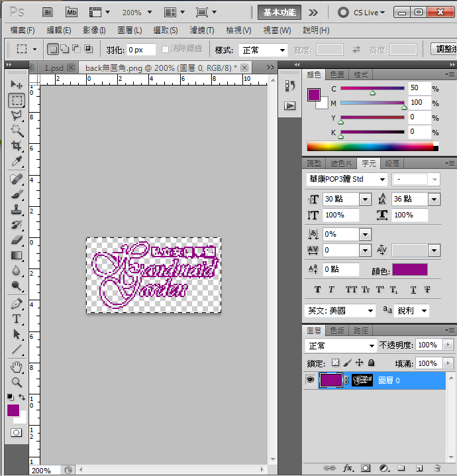The width and height of the screenshot is (457, 476).
Task: Select the Move tool
Action: click(17, 85)
